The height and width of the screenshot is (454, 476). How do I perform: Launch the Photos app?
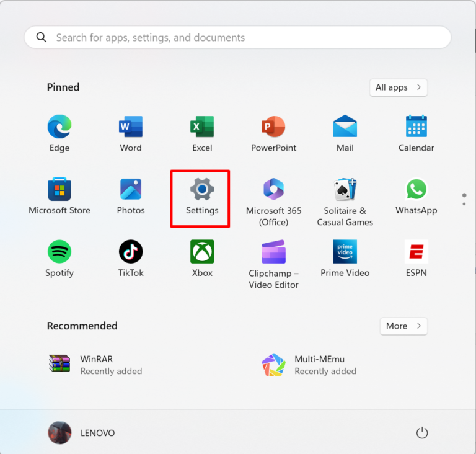[131, 196]
